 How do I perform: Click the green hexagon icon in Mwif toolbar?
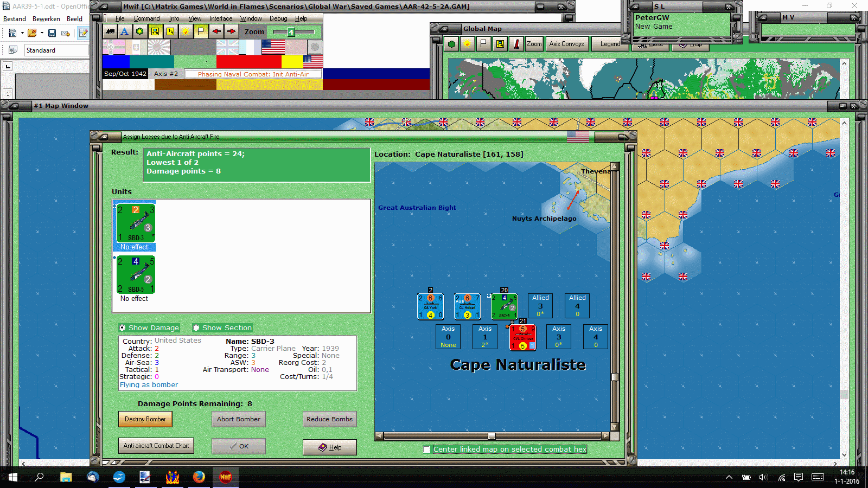[140, 31]
